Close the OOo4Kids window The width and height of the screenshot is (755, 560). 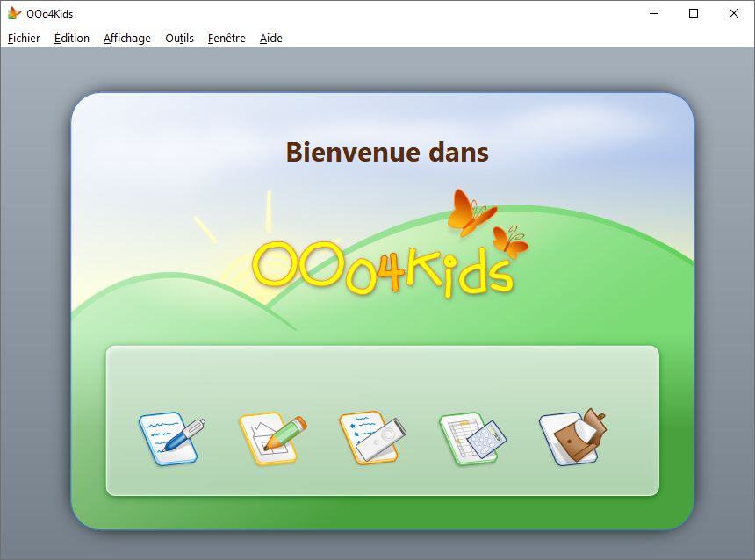click(x=734, y=13)
